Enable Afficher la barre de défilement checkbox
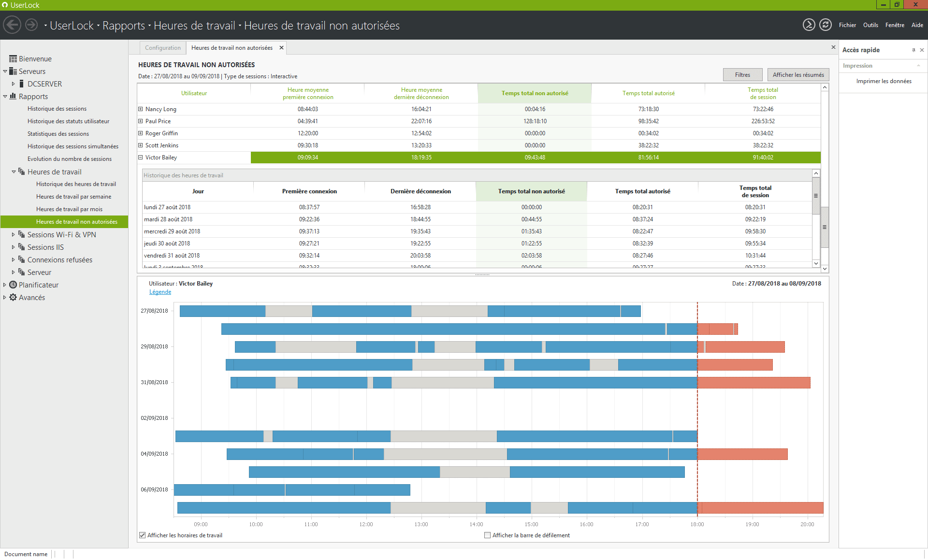Viewport: 928px width, 560px height. (x=488, y=535)
